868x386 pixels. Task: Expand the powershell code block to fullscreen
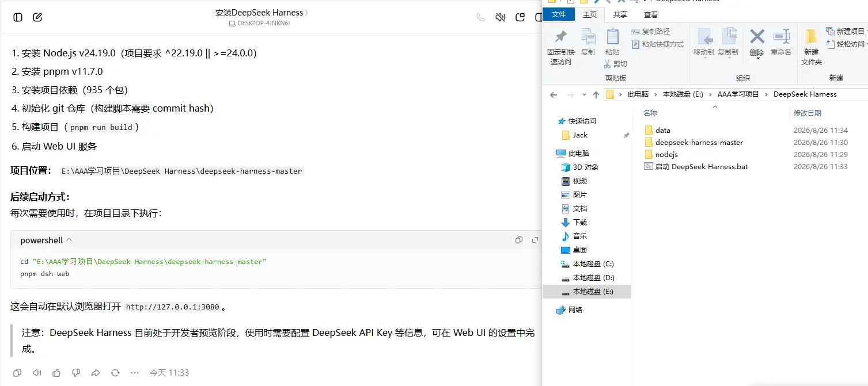click(535, 240)
